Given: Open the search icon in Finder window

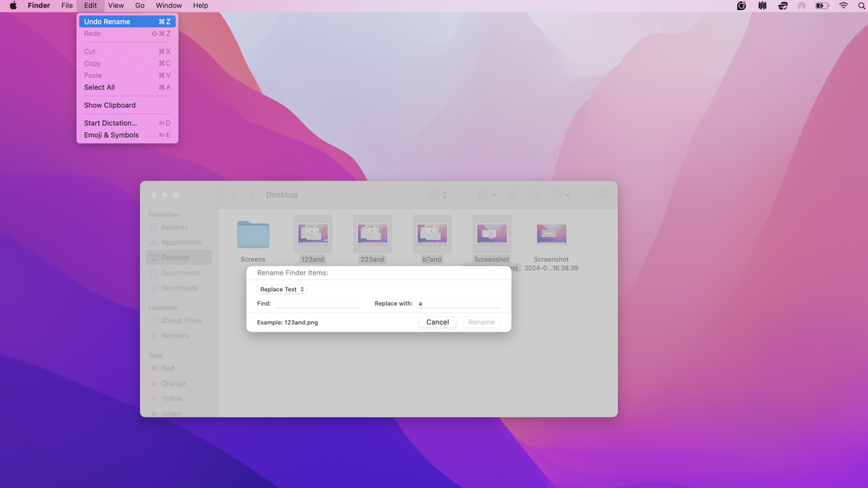Looking at the screenshot, I should 603,194.
